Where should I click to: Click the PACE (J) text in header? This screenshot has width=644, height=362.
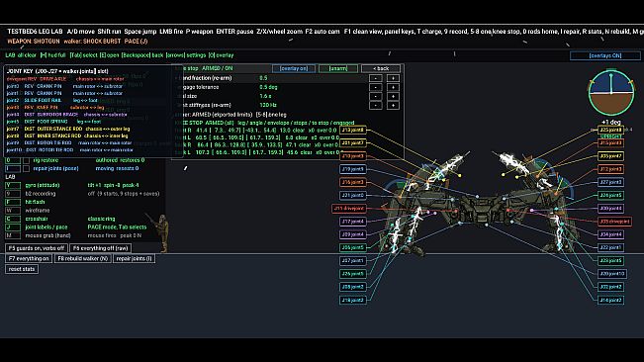click(x=136, y=42)
